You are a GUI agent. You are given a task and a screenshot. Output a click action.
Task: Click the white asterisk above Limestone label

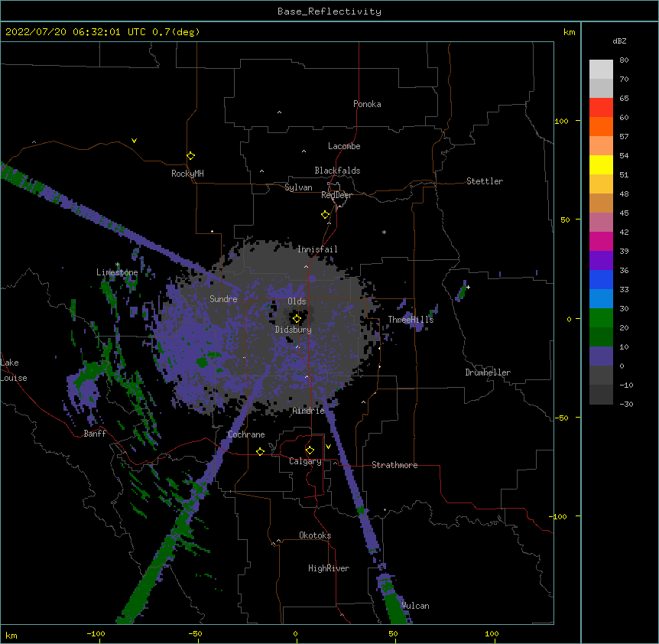(118, 265)
